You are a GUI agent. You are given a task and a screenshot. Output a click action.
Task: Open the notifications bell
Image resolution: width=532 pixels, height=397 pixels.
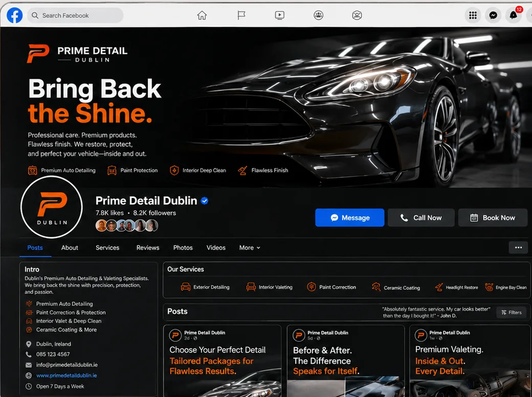[514, 15]
